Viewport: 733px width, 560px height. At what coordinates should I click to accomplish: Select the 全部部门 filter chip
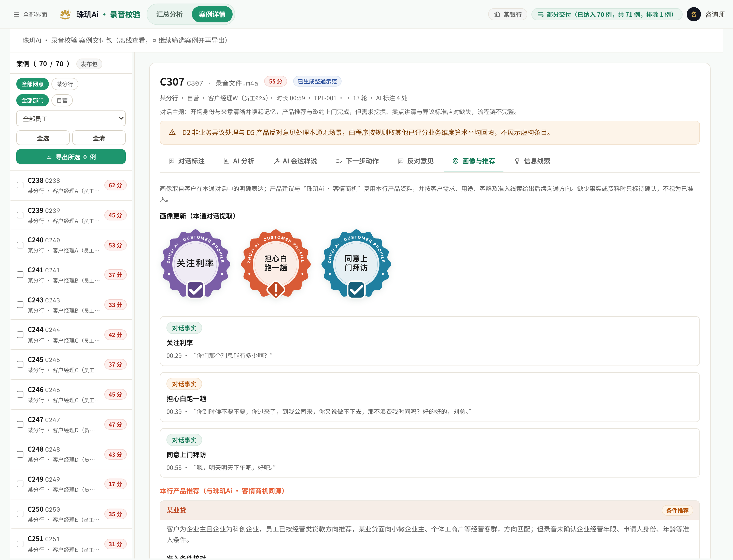pyautogui.click(x=32, y=100)
